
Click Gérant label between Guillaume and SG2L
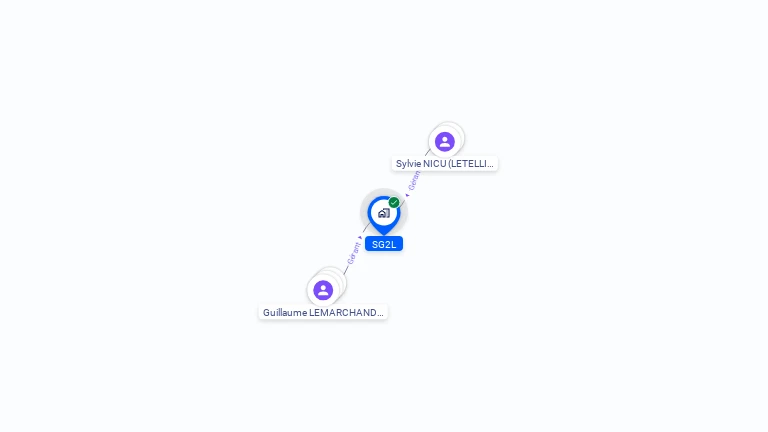(x=354, y=253)
